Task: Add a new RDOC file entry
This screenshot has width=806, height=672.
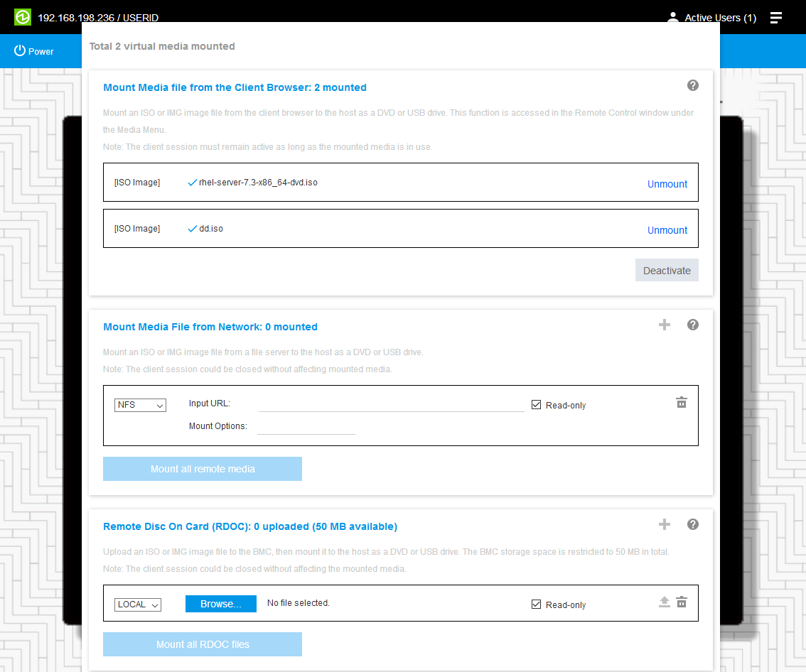Action: 665,524
